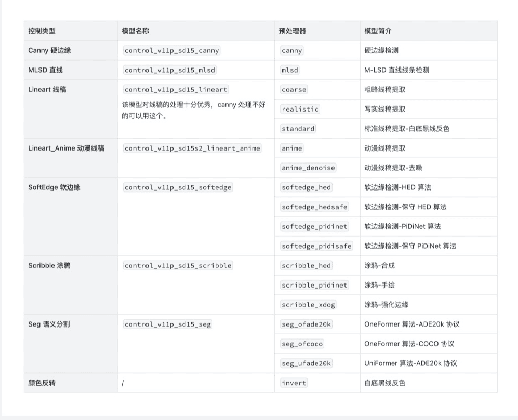The width and height of the screenshot is (518, 420).
Task: Click the 涂鸦-合成 description
Action: (x=380, y=265)
